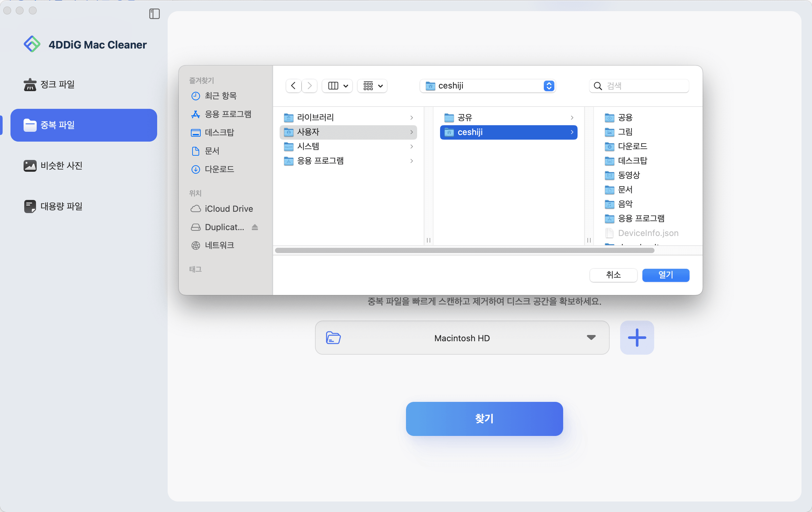The width and height of the screenshot is (812, 512).
Task: Click the horizontal scrollbar in dialog
Action: coord(464,250)
